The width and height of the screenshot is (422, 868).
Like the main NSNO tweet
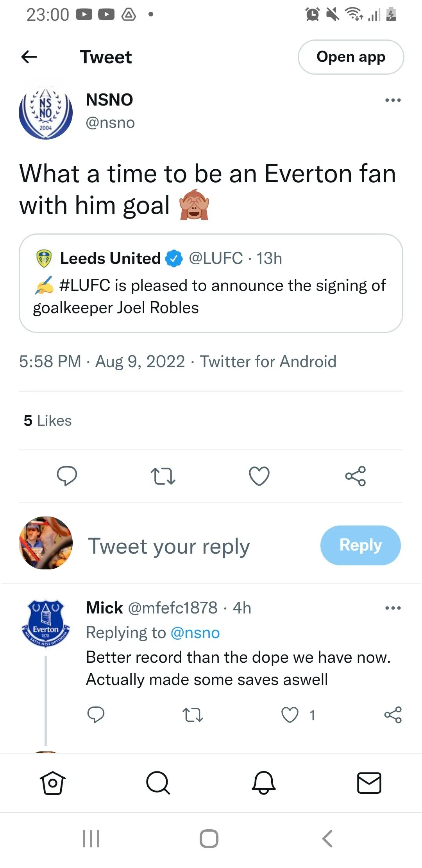(259, 476)
